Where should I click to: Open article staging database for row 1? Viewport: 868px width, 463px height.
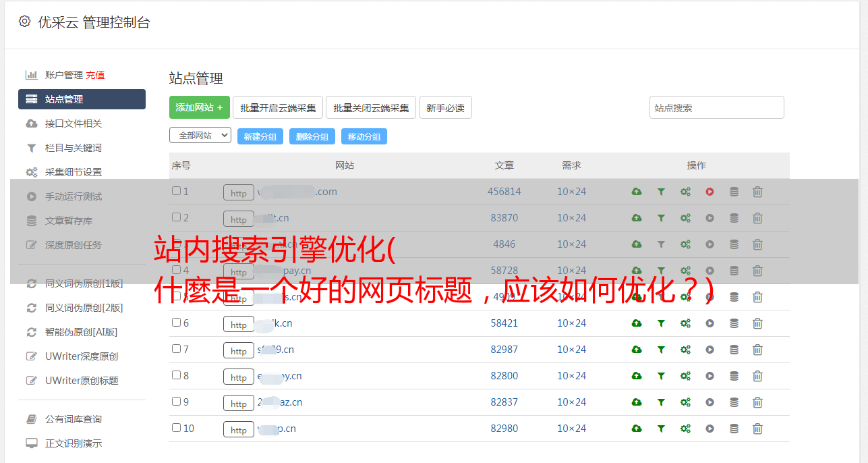pos(734,192)
